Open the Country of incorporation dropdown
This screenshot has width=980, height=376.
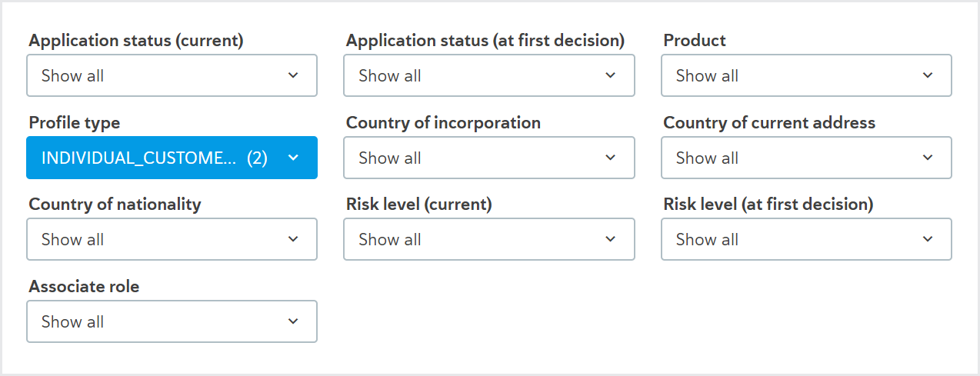[x=489, y=158]
